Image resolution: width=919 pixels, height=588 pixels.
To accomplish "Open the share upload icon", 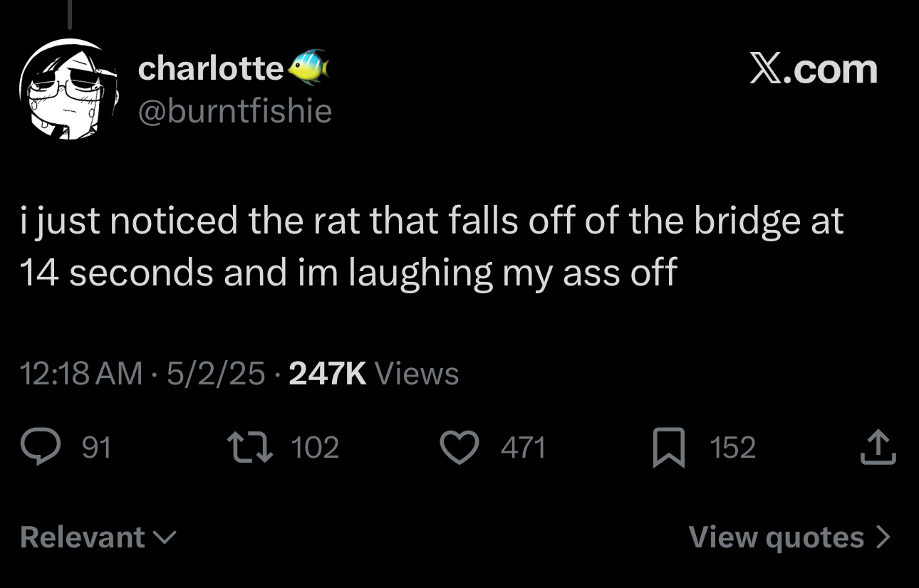I will tap(878, 448).
